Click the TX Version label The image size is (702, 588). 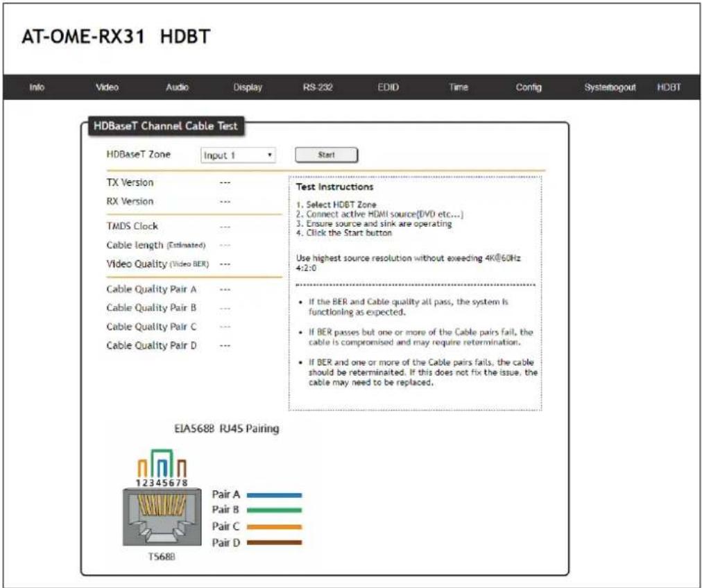pyautogui.click(x=130, y=182)
